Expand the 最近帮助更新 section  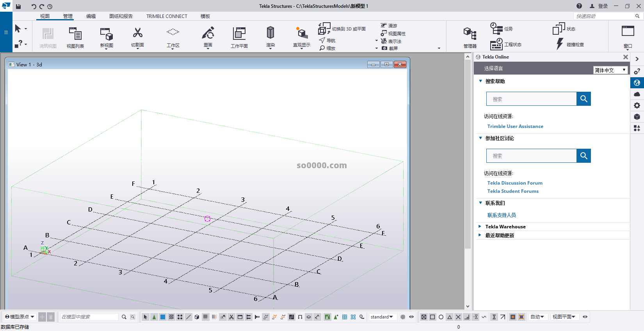(x=480, y=235)
